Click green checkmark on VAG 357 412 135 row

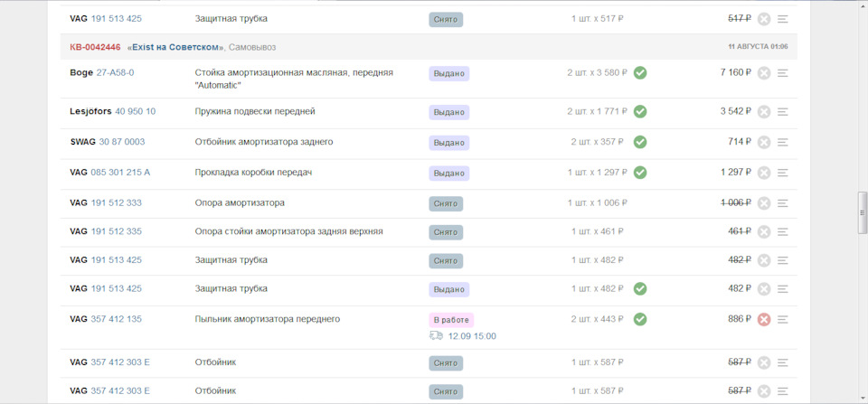tap(640, 319)
